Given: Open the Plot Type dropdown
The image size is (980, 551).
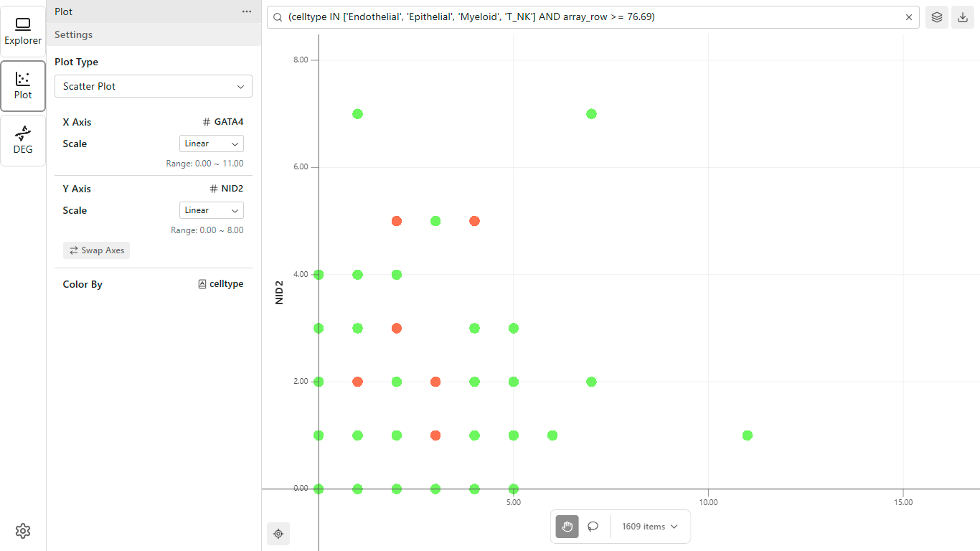Looking at the screenshot, I should point(153,86).
